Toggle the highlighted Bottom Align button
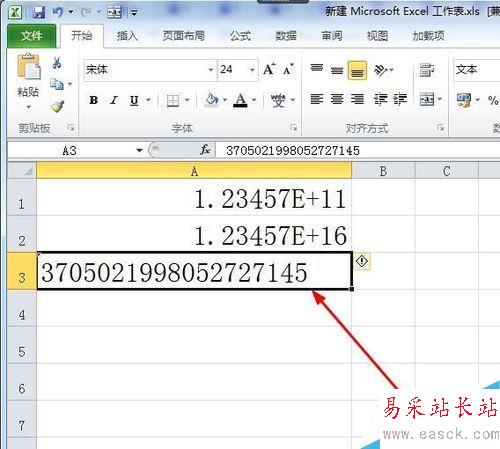Screen dimensions: 500x449 tap(357, 70)
